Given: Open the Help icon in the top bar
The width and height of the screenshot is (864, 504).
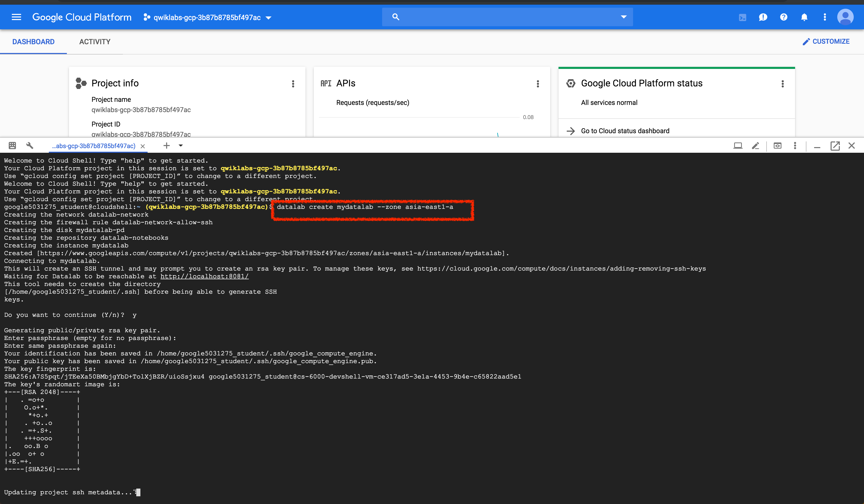Looking at the screenshot, I should [784, 17].
